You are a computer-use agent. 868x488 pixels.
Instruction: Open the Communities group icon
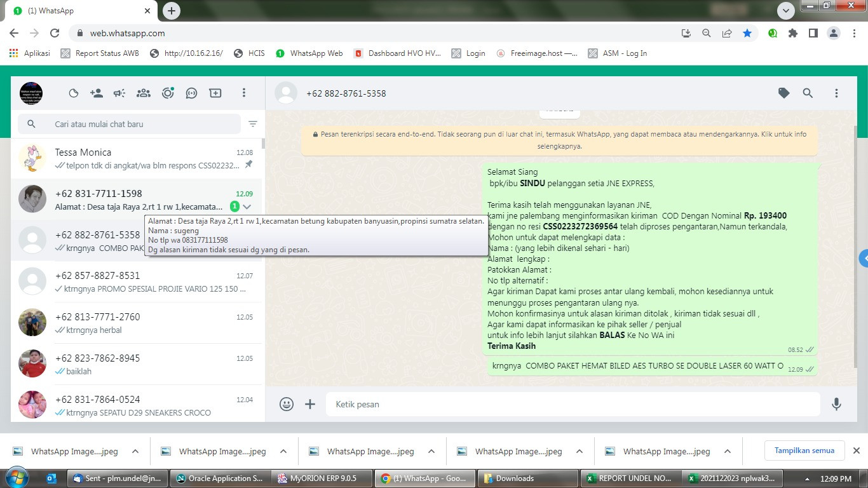click(x=144, y=93)
